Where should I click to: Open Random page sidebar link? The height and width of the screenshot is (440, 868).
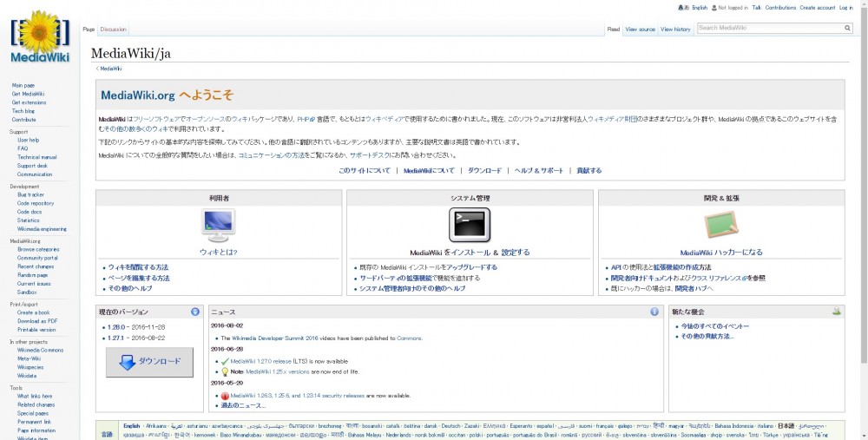[33, 275]
